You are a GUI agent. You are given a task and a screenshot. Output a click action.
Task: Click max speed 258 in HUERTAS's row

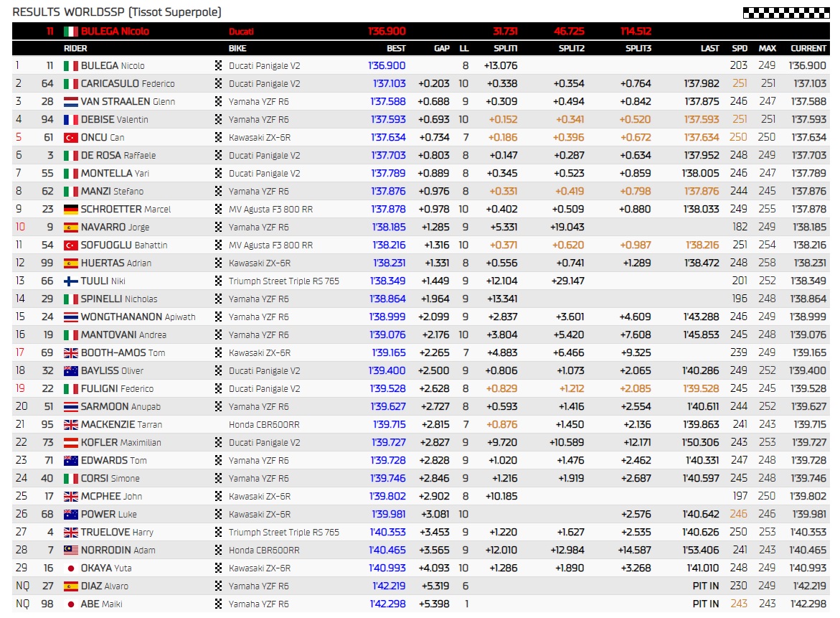pos(767,263)
